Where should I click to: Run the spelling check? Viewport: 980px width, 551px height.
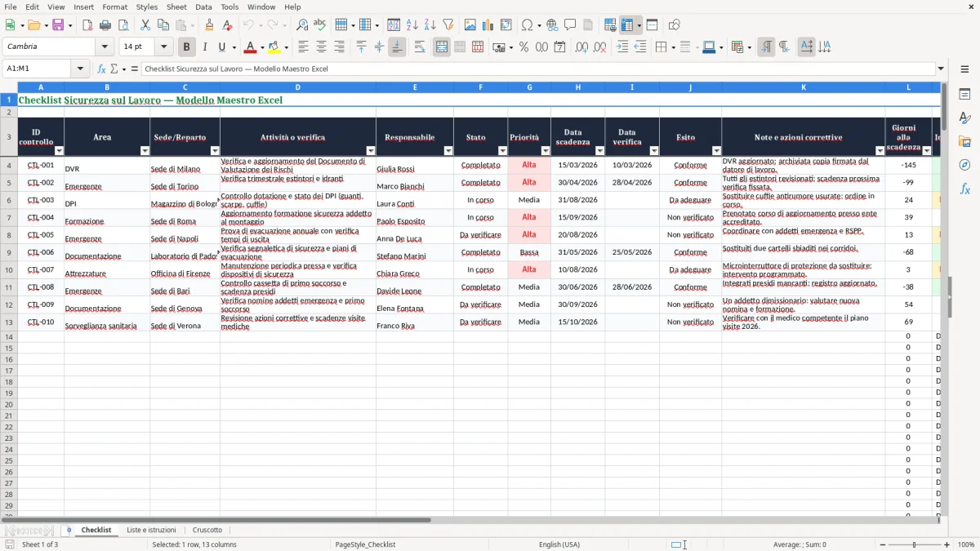coord(320,25)
